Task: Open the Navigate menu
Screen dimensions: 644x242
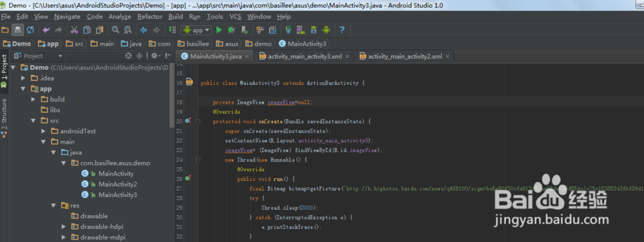Action: coord(68,16)
